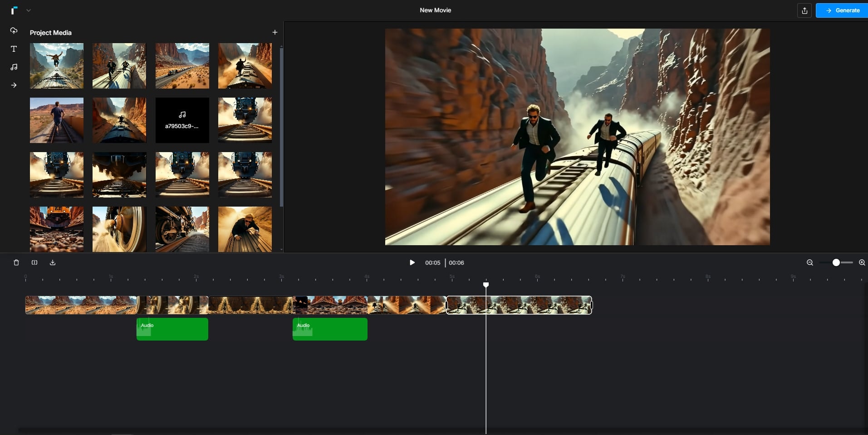Open the a79503c9 audio file thumbnail

point(182,120)
